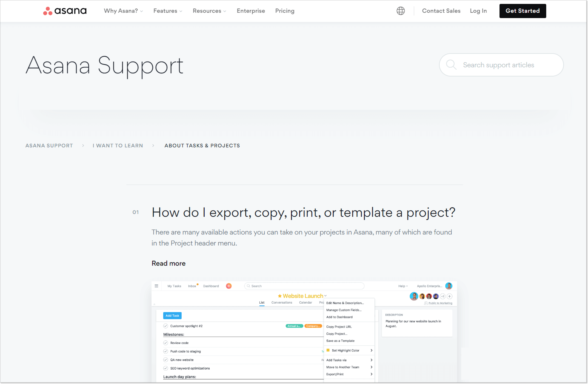Click the Add Task button icon
This screenshot has width=588, height=384.
click(x=172, y=315)
